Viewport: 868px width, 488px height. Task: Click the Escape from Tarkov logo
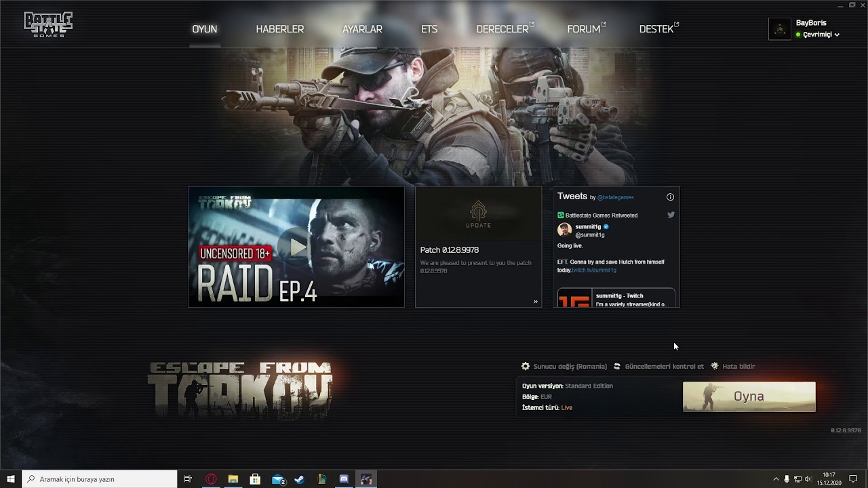pos(240,390)
